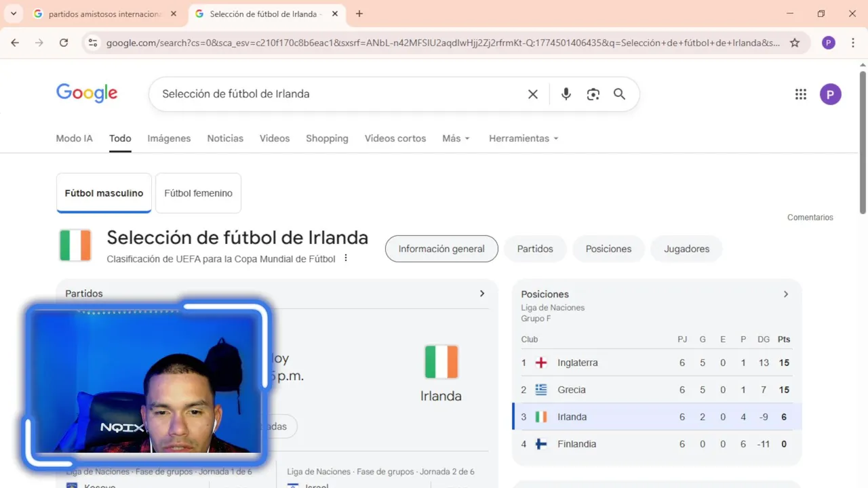Screen dimensions: 868x488
Task: Click Pts column header
Action: point(784,340)
